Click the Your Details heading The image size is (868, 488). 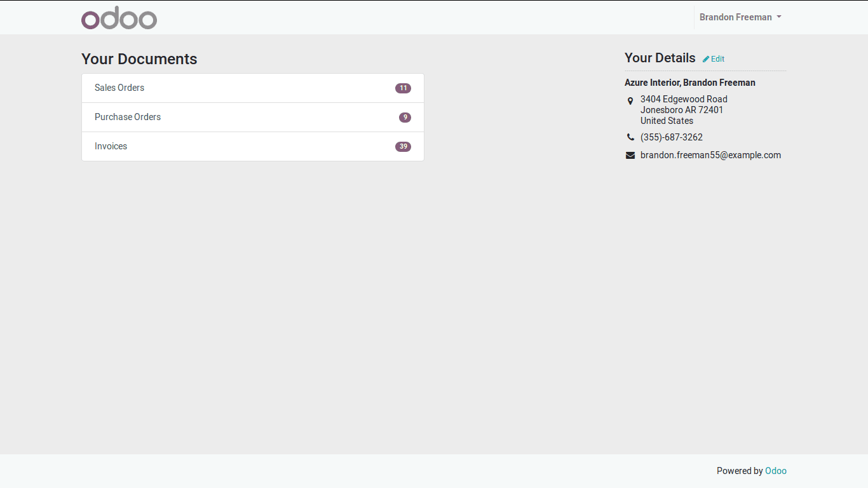[660, 58]
